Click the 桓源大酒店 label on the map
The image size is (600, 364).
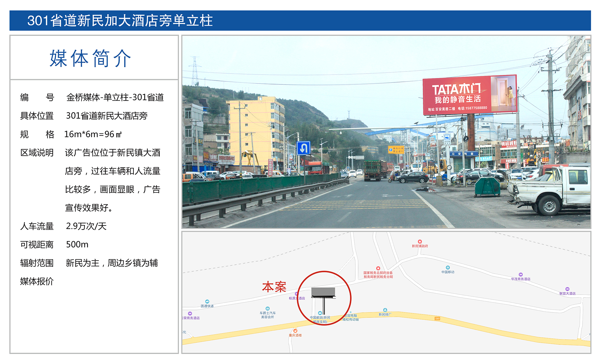(297, 298)
